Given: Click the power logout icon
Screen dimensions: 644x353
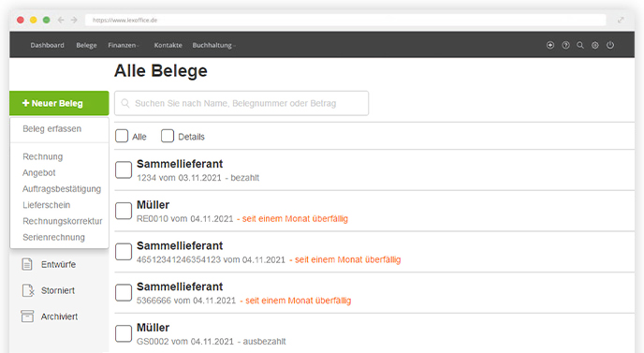Looking at the screenshot, I should [610, 45].
